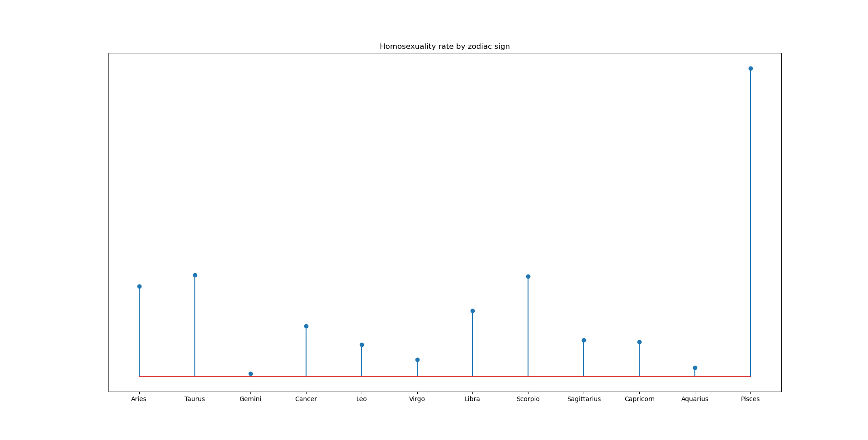Select the Aries stem marker dot
868x440 pixels.
pyautogui.click(x=139, y=286)
